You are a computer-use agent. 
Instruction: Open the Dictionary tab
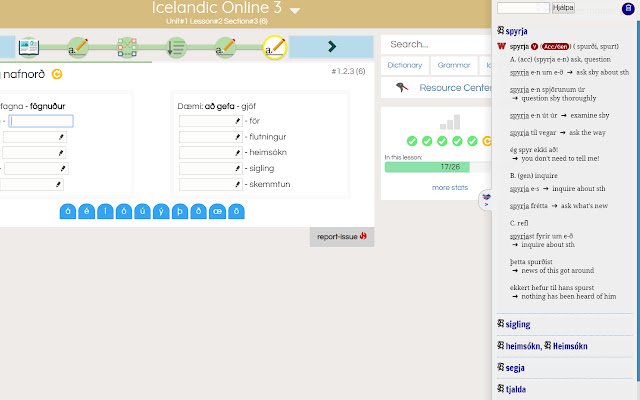click(404, 65)
